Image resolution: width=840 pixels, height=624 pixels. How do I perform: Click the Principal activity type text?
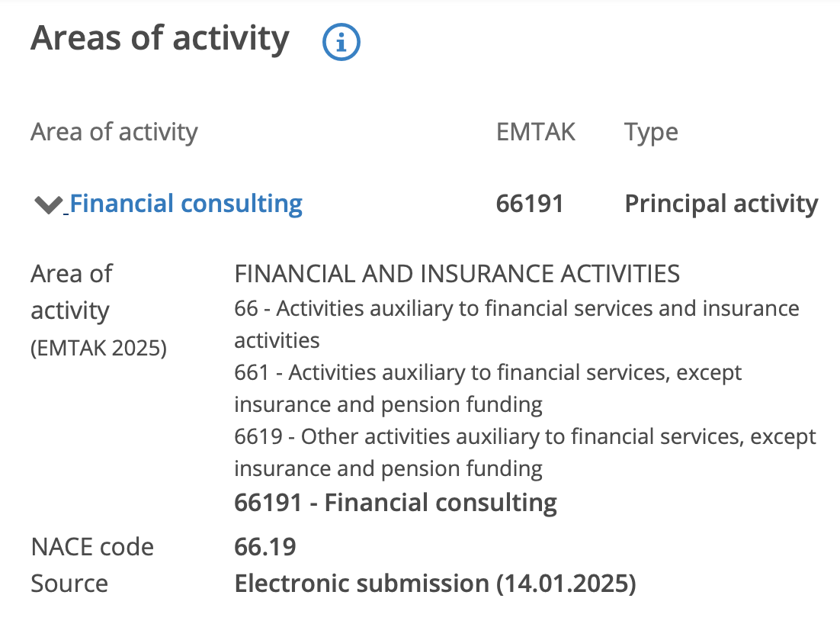(721, 204)
